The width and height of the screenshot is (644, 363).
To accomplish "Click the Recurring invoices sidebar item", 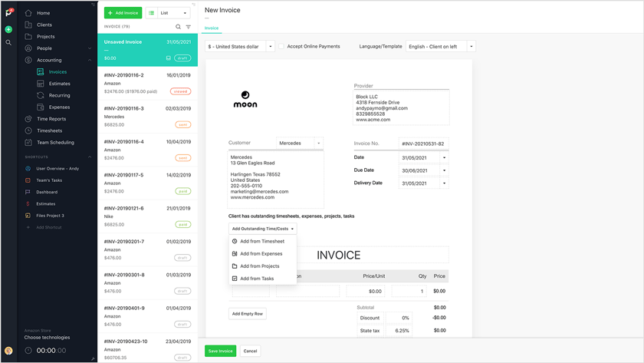I will (x=59, y=96).
